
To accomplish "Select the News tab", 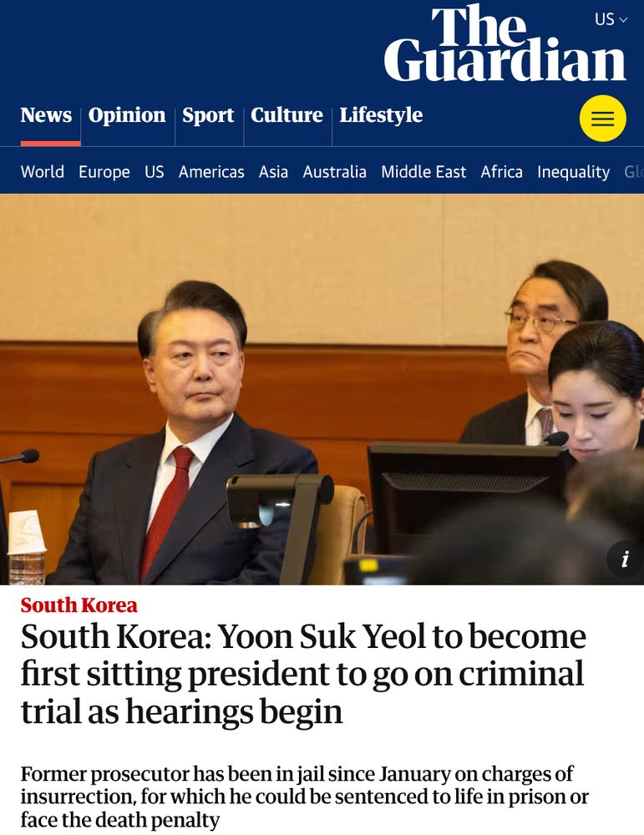I will 46,115.
